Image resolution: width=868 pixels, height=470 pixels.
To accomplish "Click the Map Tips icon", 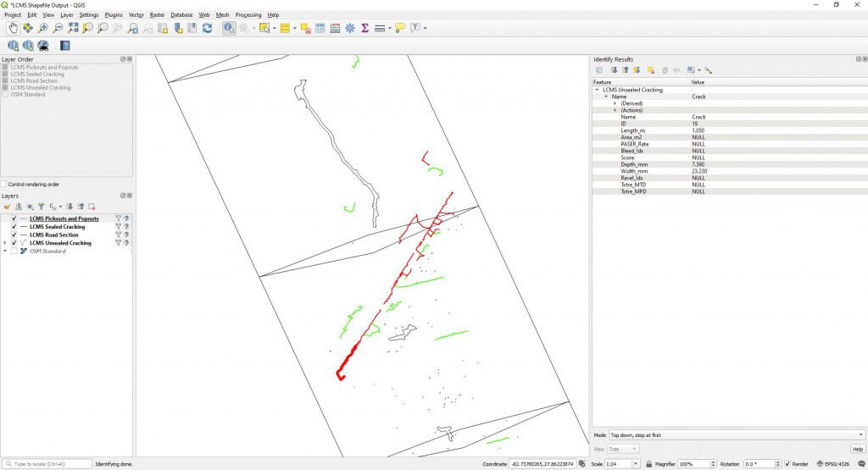I will [400, 28].
